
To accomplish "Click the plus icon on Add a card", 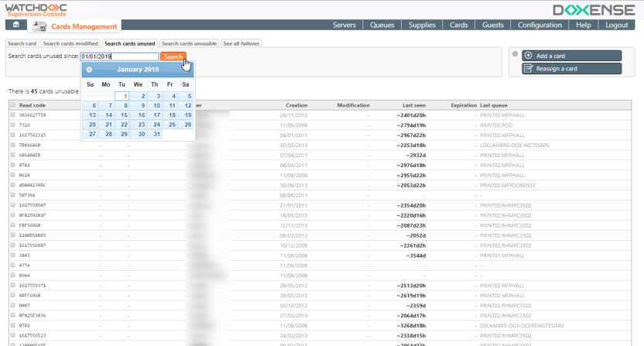I will (528, 56).
